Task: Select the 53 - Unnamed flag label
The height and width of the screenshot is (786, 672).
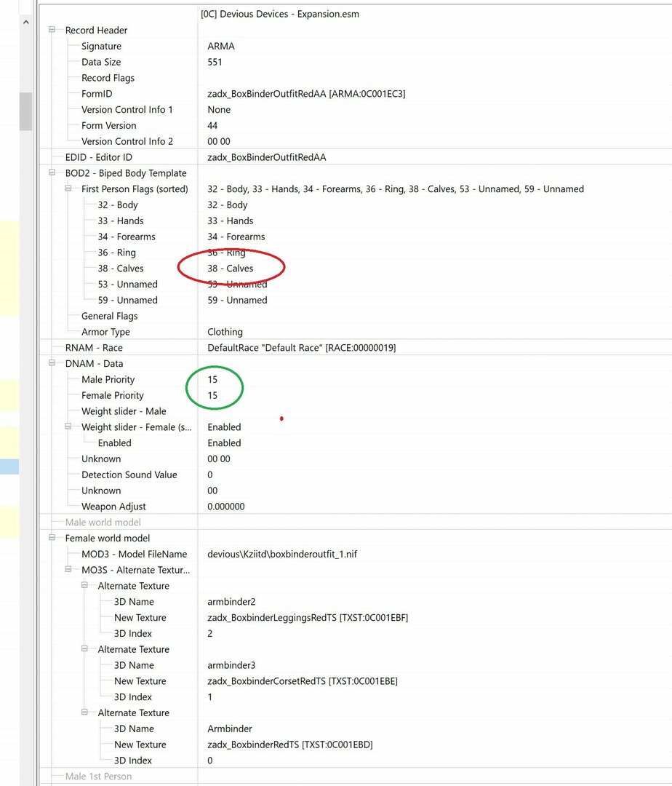Action: (128, 285)
